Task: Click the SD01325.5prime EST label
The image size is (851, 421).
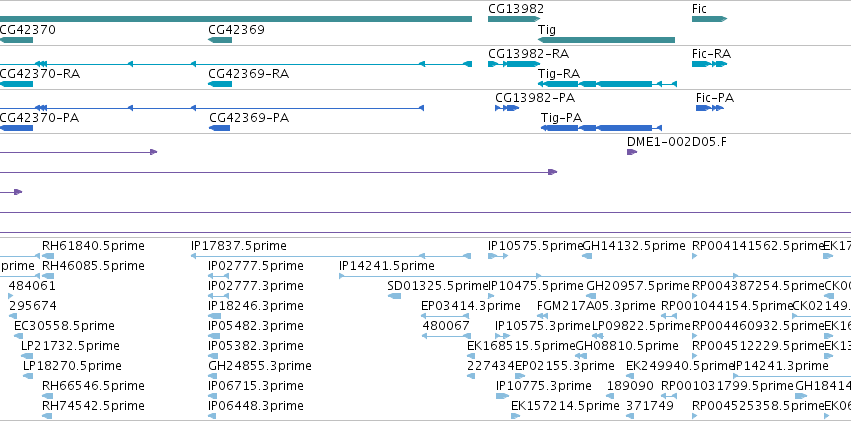Action: pos(437,285)
